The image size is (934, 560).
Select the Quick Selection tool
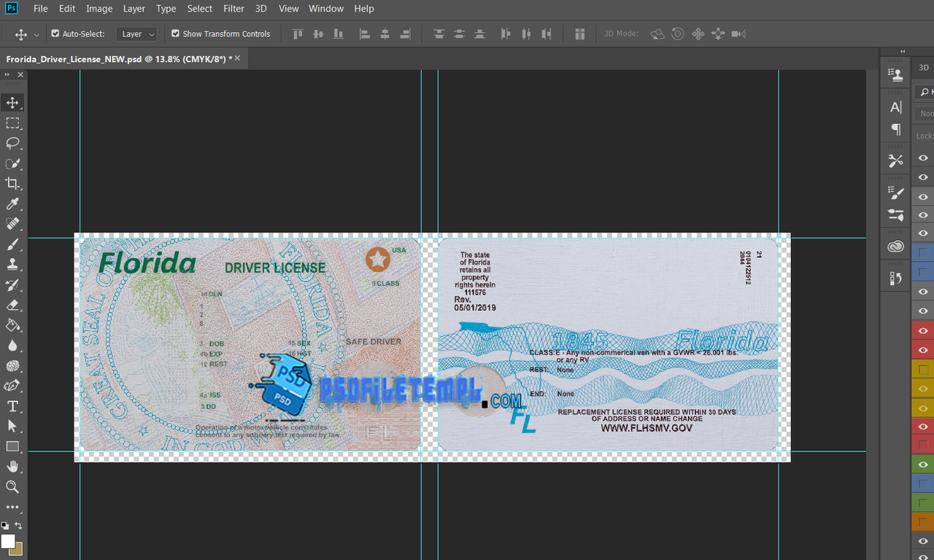pos(13,163)
